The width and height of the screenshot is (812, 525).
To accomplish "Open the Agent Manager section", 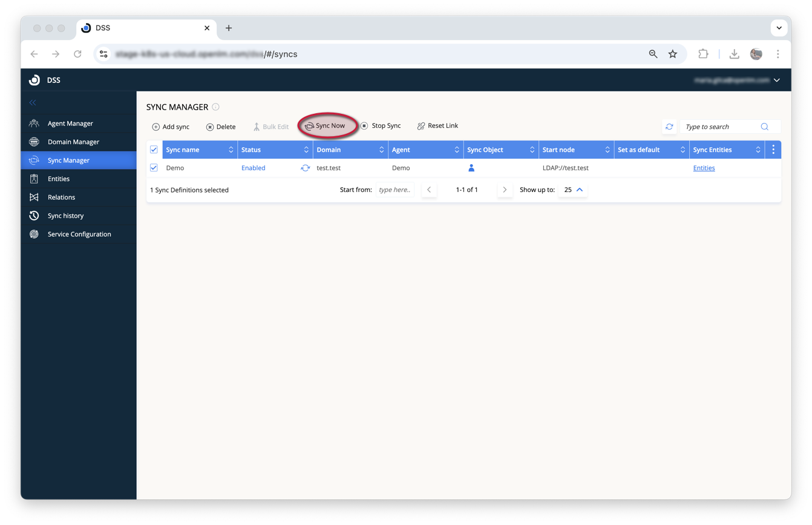I will click(x=70, y=123).
